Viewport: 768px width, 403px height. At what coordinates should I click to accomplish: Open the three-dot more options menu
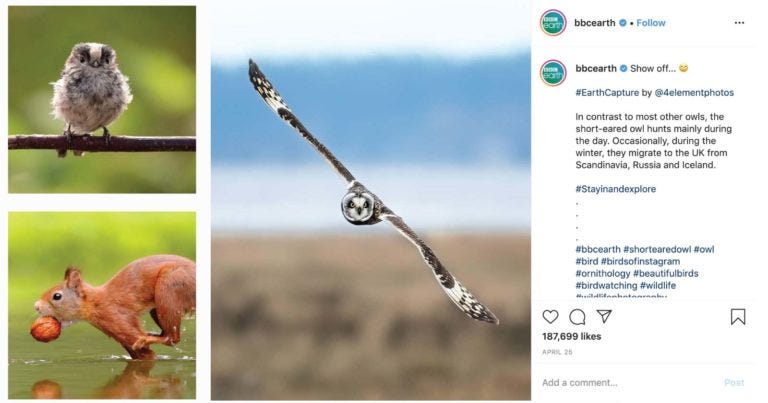[739, 23]
